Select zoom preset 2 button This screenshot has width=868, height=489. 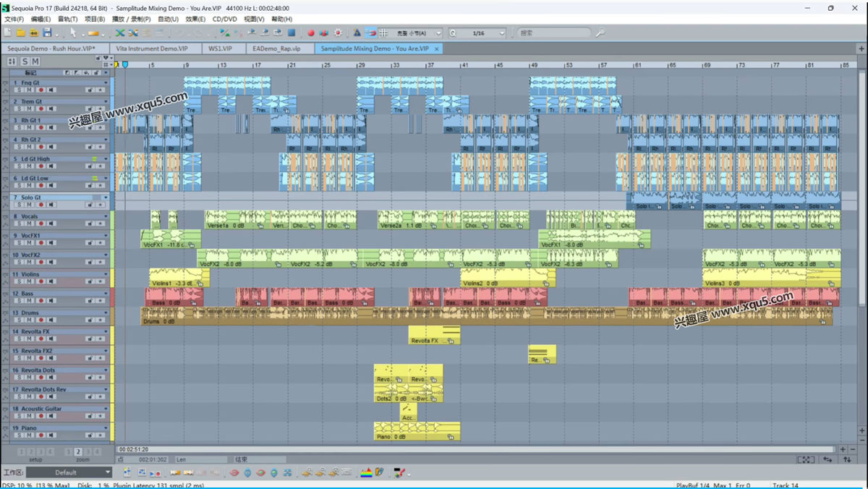(78, 451)
